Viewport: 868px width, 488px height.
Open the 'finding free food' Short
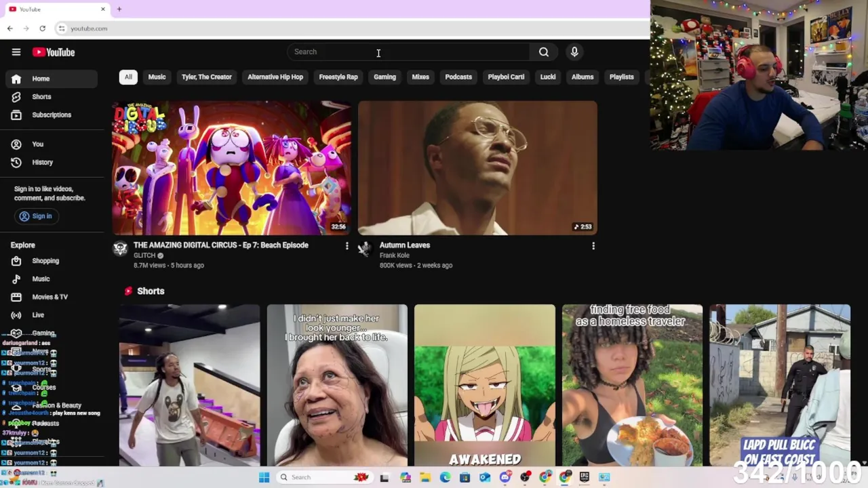click(x=632, y=385)
